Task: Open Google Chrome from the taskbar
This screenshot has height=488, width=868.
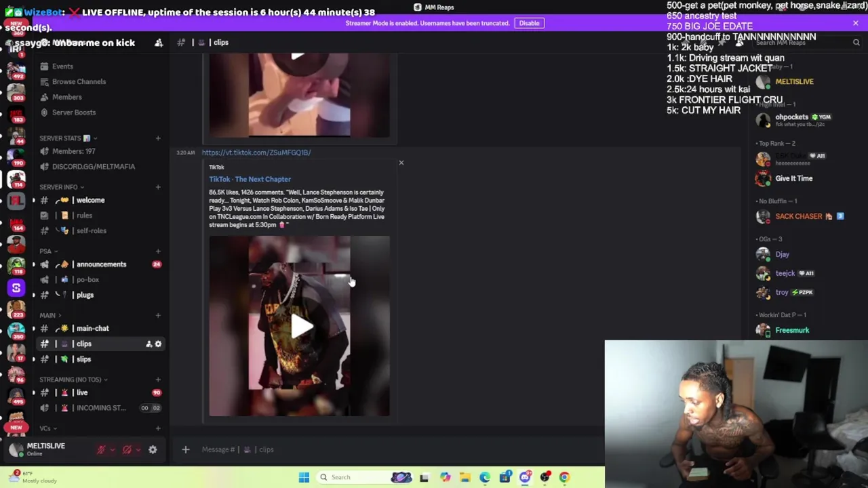Action: 564,477
